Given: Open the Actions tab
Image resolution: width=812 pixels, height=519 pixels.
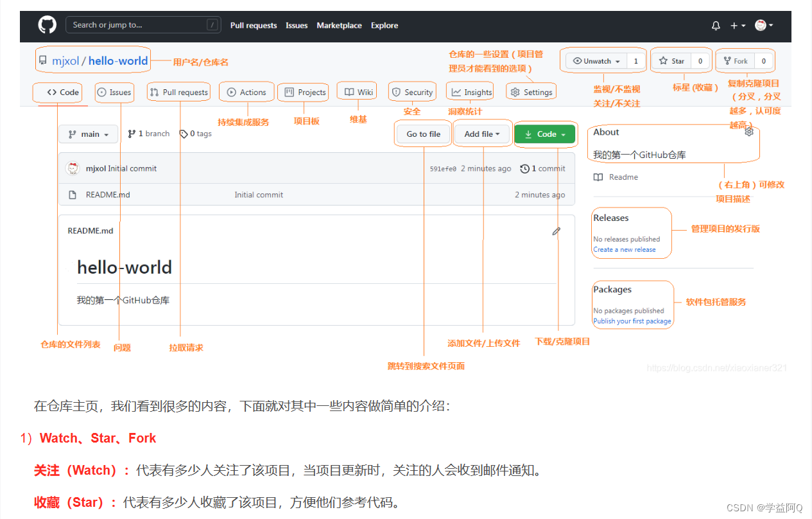Looking at the screenshot, I should click(246, 92).
